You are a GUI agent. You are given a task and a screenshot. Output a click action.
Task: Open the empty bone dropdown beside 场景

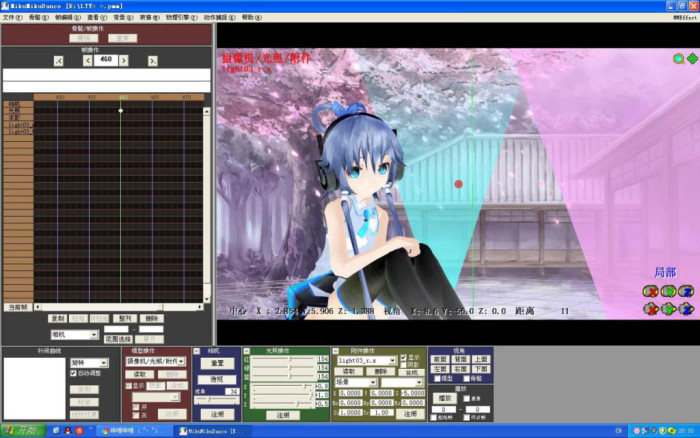(x=401, y=383)
